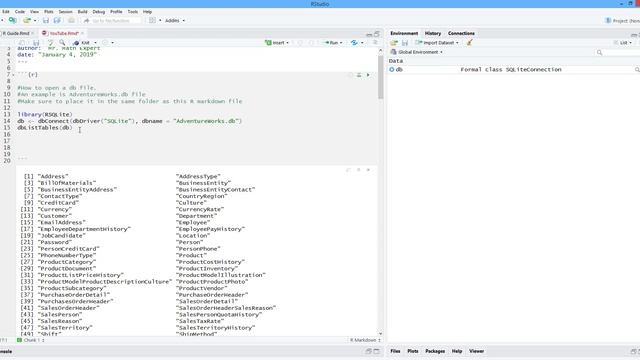Expand the Insert chunk dropdown arrow

[287, 43]
